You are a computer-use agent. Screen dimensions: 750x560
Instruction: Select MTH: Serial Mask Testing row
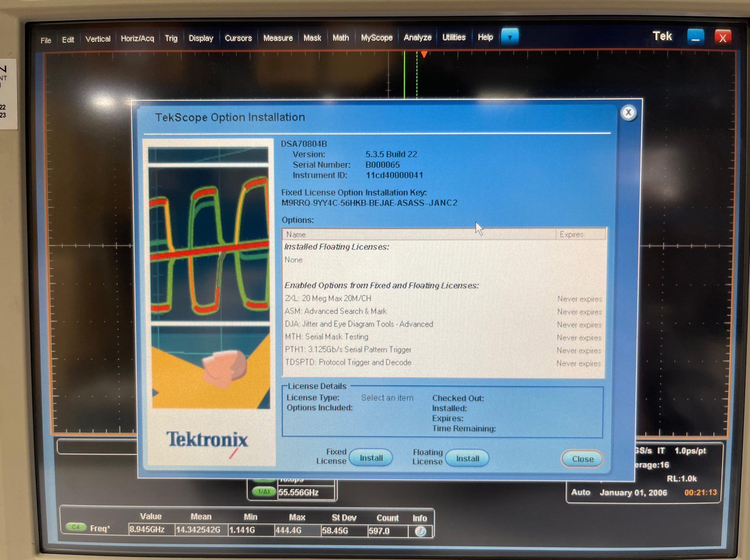coord(443,337)
